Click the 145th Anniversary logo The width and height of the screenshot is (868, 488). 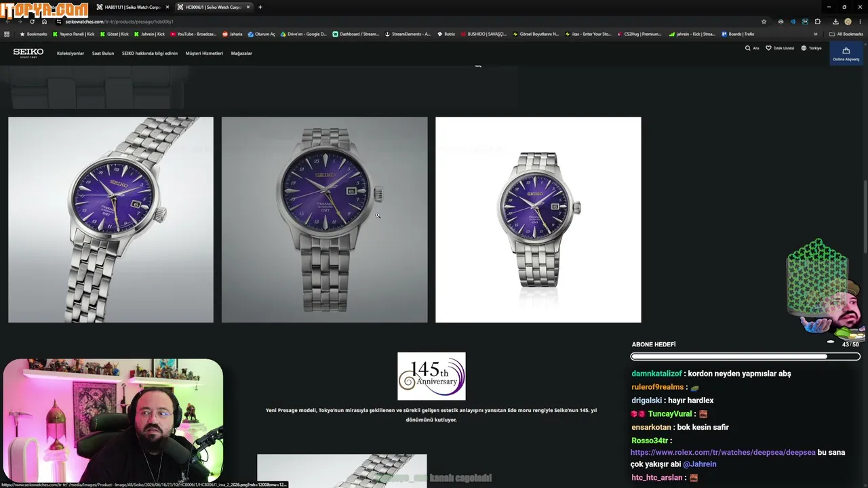pyautogui.click(x=431, y=376)
